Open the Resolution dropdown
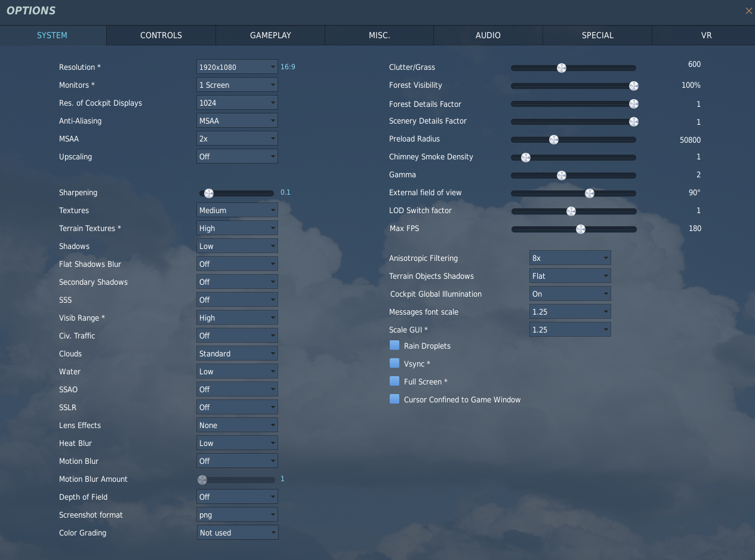 [237, 67]
